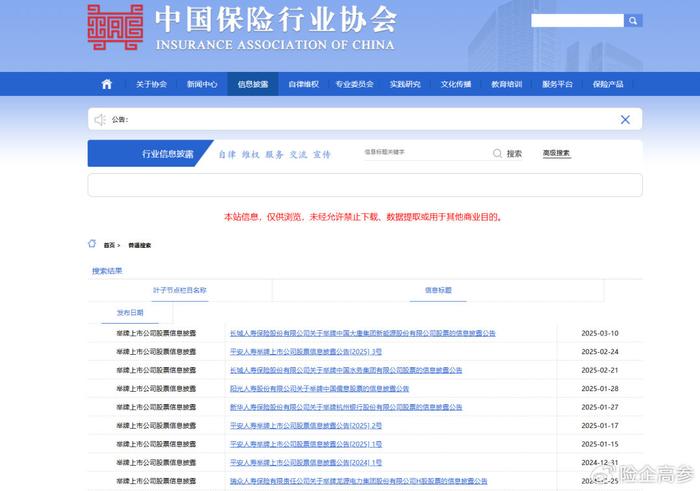Open the 自律维权 menu
The height and width of the screenshot is (491, 700).
point(304,84)
